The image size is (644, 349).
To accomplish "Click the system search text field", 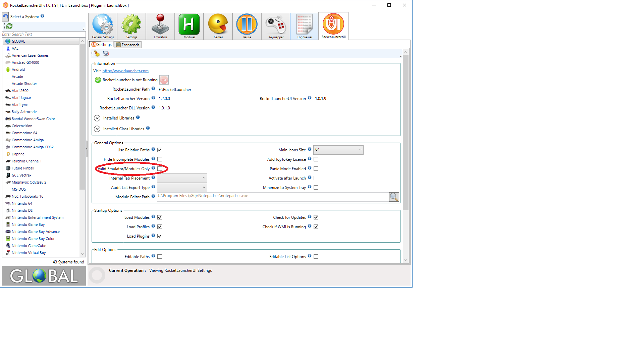I will [44, 34].
